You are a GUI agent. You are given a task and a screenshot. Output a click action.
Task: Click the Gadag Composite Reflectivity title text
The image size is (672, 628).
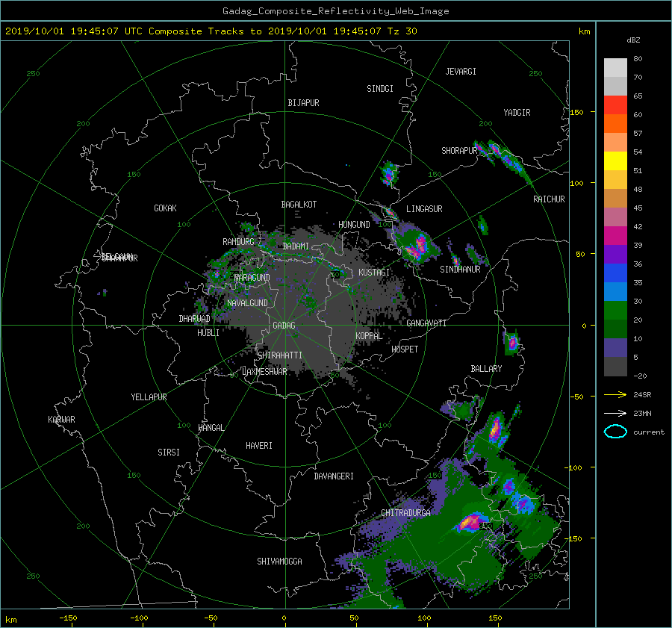(x=335, y=11)
